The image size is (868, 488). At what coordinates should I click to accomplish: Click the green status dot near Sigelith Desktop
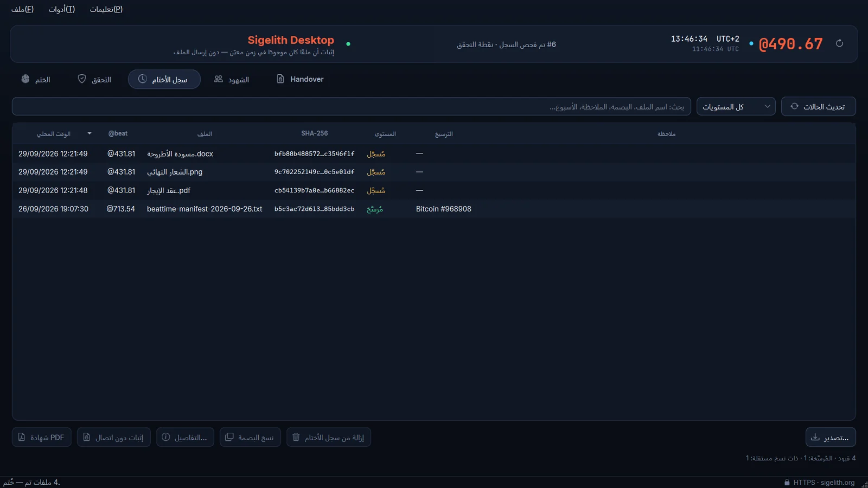coord(348,44)
